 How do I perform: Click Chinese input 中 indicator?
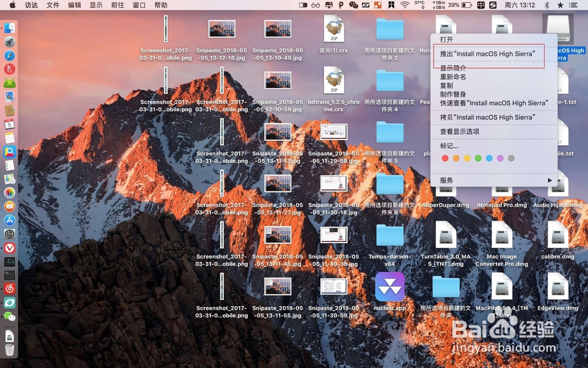pos(481,5)
